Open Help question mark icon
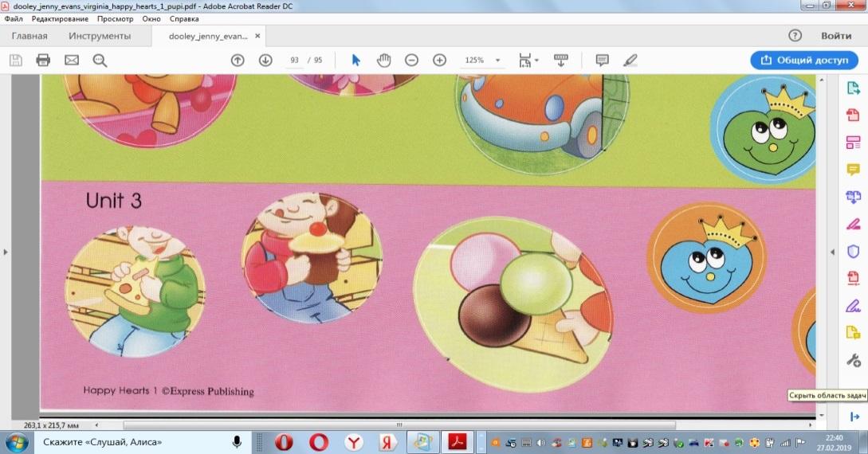868x454 pixels. tap(795, 35)
